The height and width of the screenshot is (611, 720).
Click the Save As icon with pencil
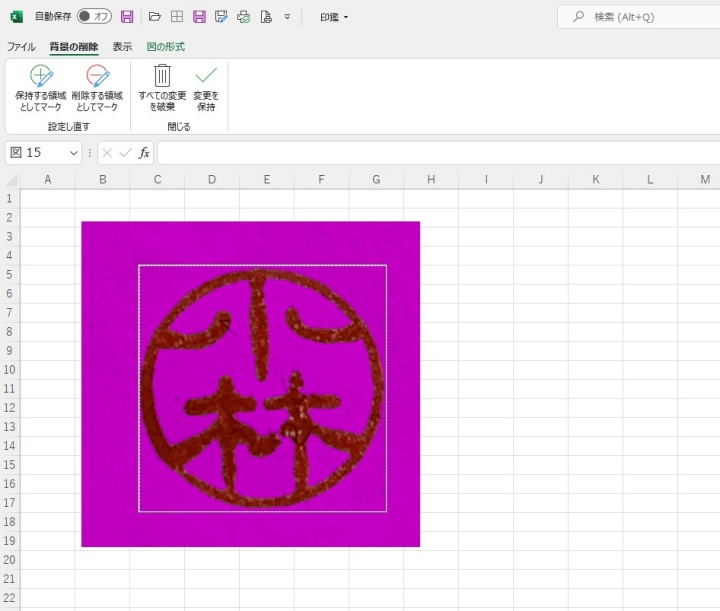pos(221,17)
